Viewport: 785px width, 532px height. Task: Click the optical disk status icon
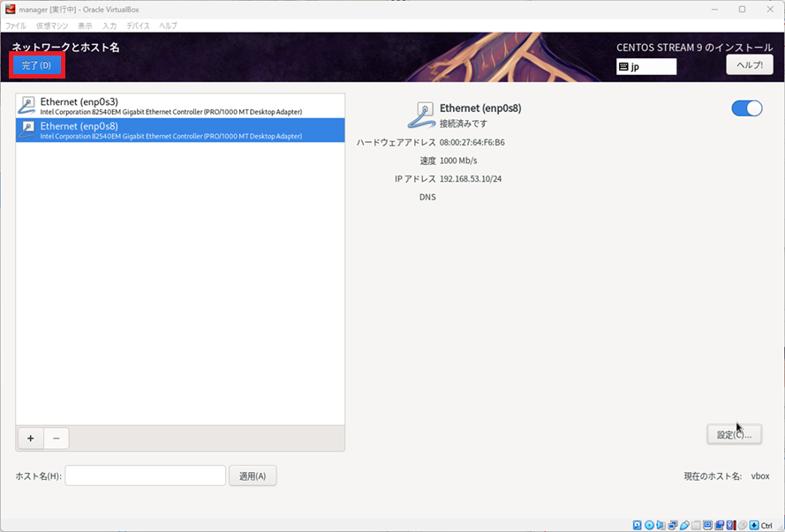coord(649,525)
